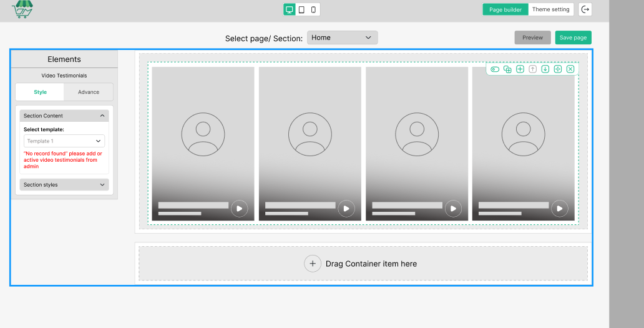The image size is (644, 328).
Task: Expand the Section styles panel
Action: tap(64, 184)
